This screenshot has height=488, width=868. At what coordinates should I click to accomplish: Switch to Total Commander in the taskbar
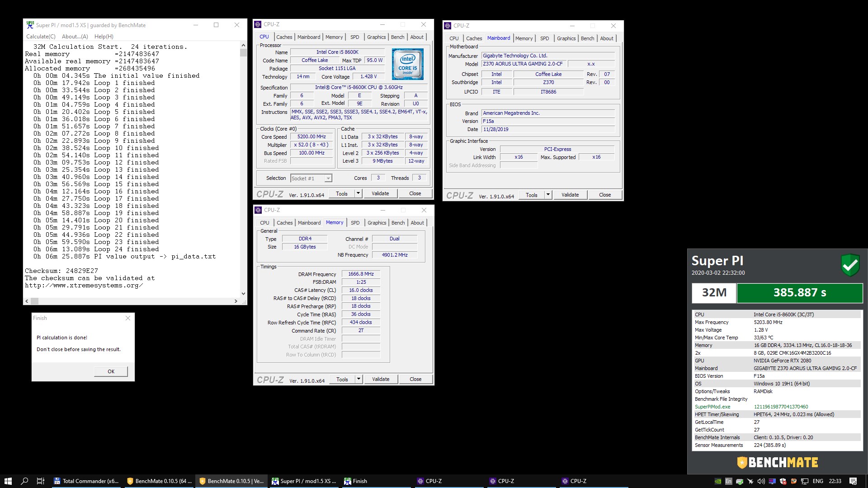click(x=86, y=481)
